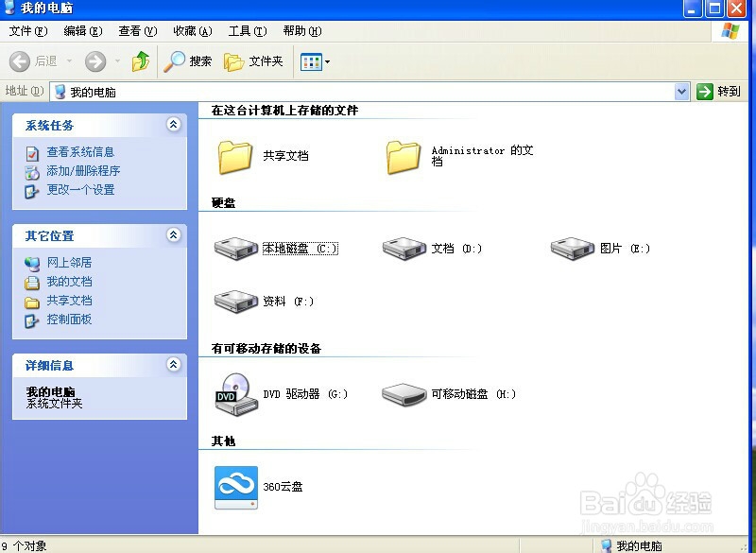
Task: Click the 我的文档 sidebar icon
Action: [32, 283]
